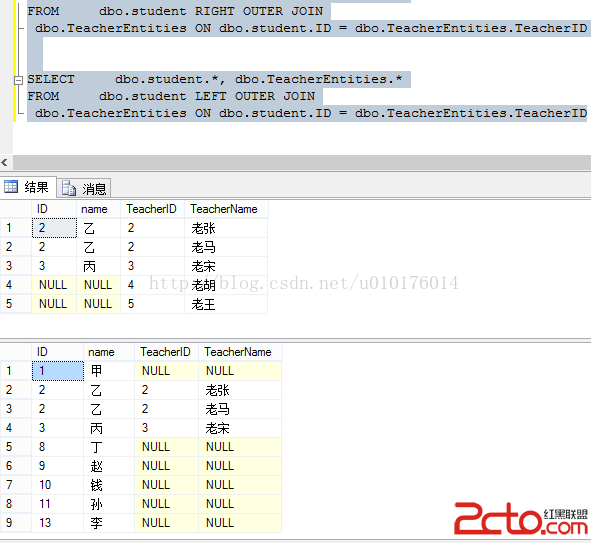The height and width of the screenshot is (545, 591).
Task: Click the 老宋 cell in the second grid
Action: coord(240,428)
